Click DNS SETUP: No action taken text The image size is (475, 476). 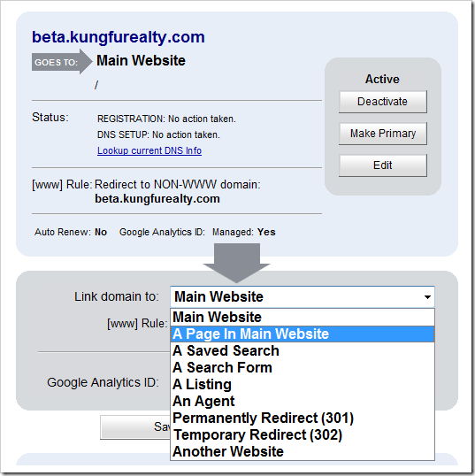click(158, 134)
